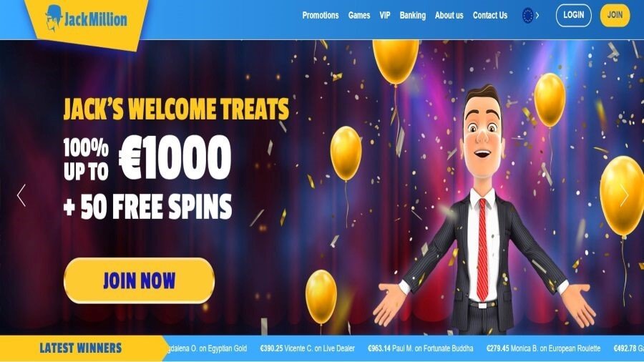Click the JackMillion logo
Screen dimensions: 644x362
tap(87, 19)
